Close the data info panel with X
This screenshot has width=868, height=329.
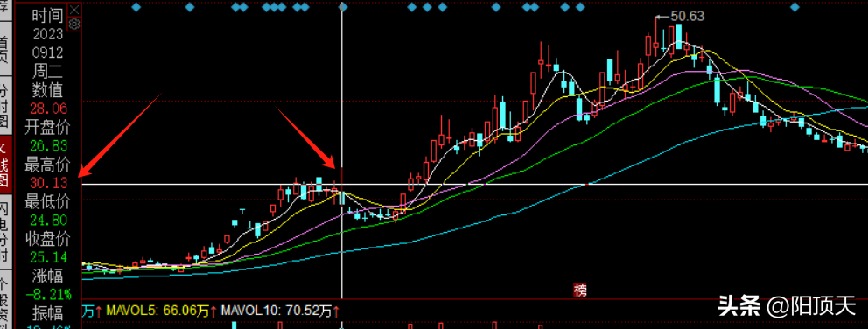74,10
